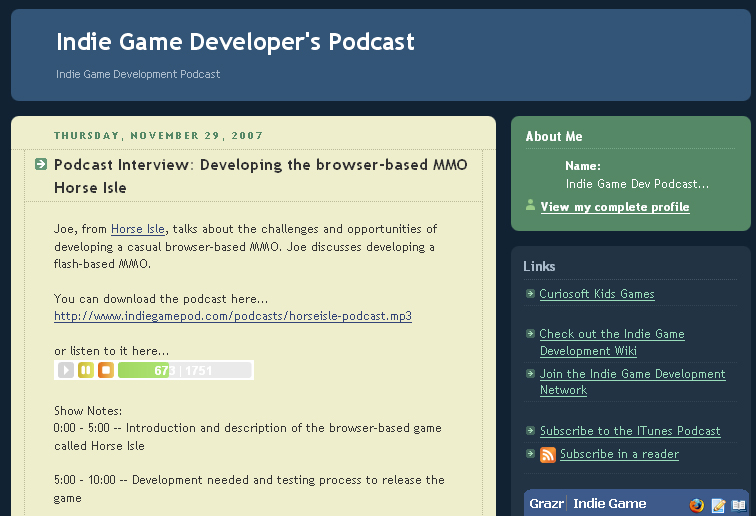Subscribe to the iTunes Podcast link
The image size is (756, 516).
[630, 431]
